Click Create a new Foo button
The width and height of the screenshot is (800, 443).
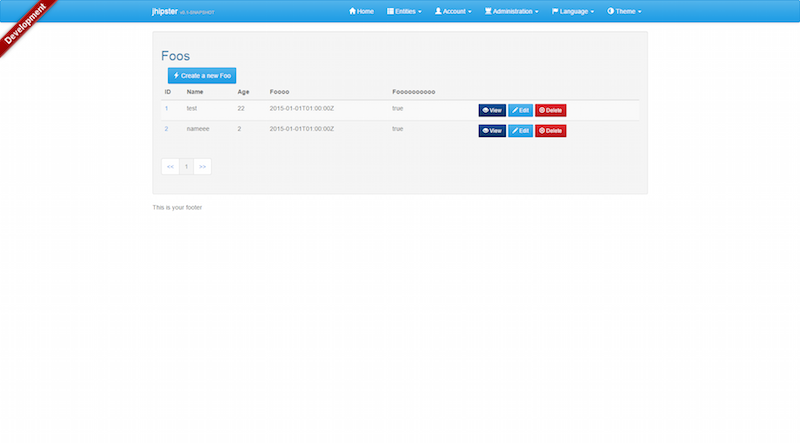pos(202,75)
